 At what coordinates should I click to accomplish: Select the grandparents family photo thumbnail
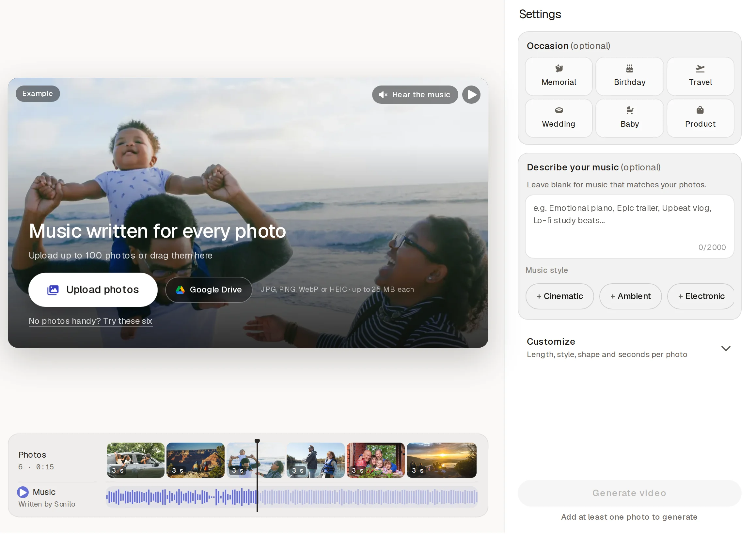pyautogui.click(x=376, y=461)
